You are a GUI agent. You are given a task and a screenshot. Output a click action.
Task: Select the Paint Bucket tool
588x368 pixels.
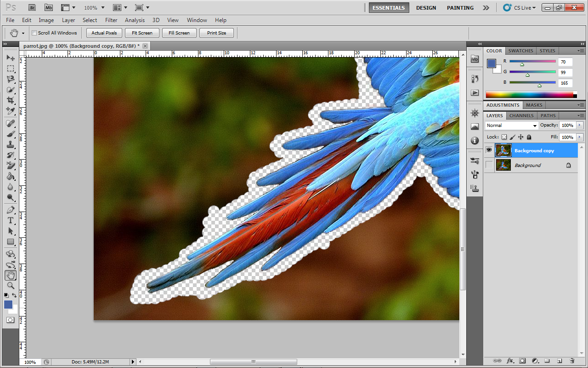pos(11,176)
